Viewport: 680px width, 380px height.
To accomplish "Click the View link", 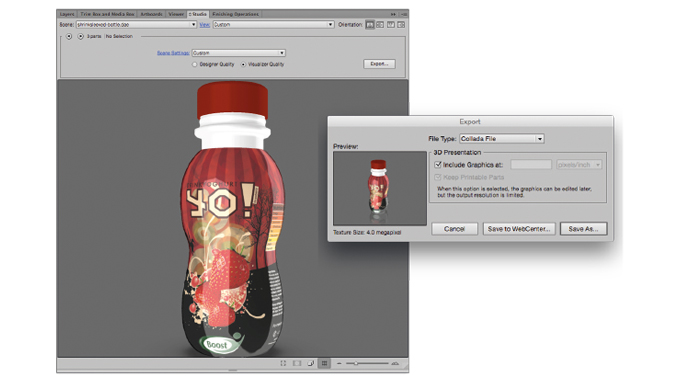I will (204, 25).
